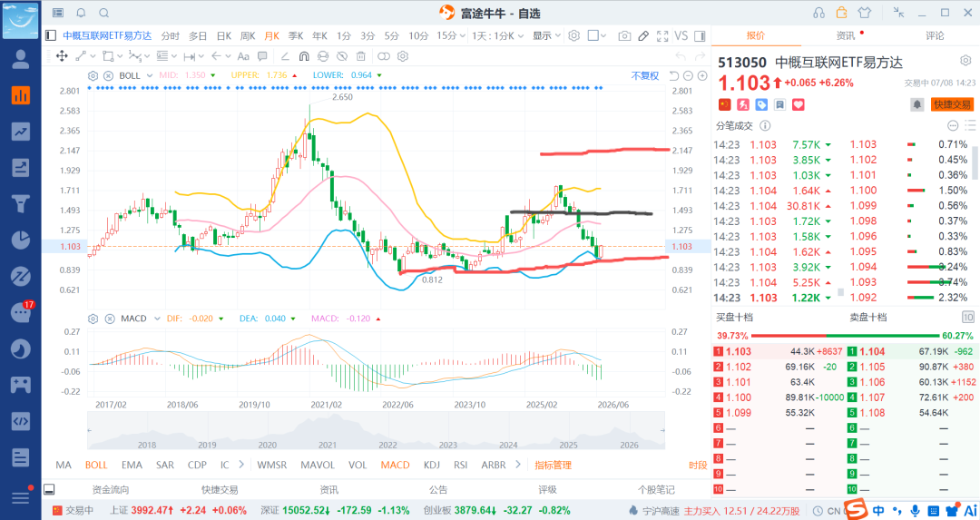Toggle the magnet snap mode

tap(304, 56)
